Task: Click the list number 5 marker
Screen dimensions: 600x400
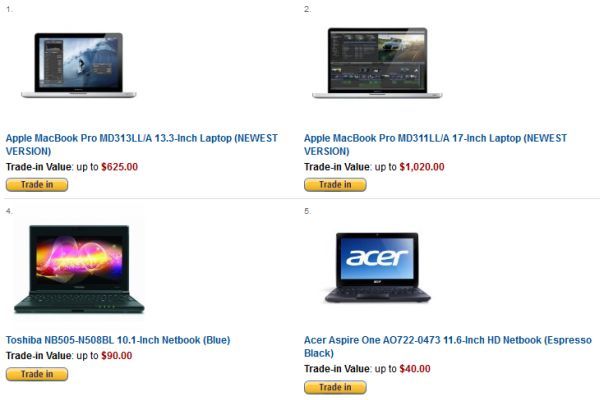Action: (x=308, y=211)
